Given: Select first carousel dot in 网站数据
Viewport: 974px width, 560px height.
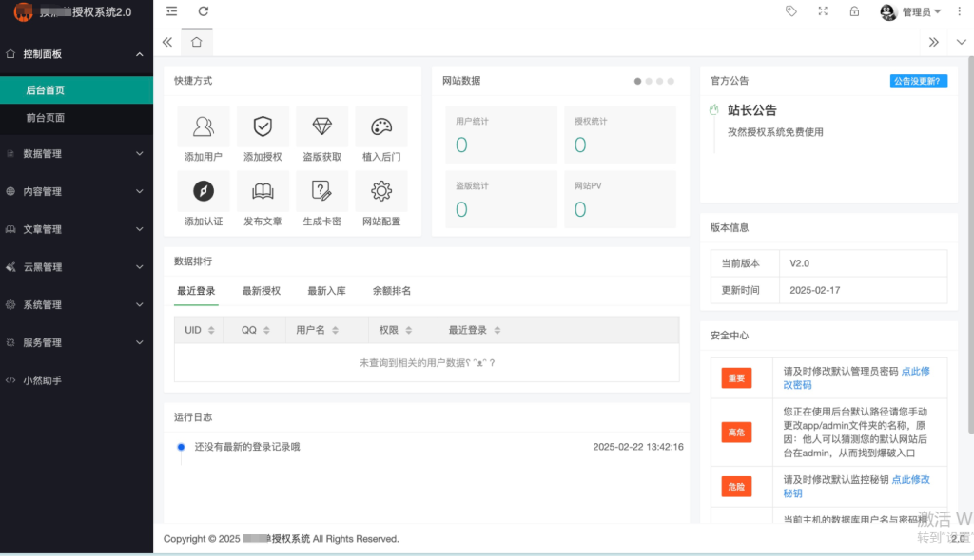Looking at the screenshot, I should [637, 81].
